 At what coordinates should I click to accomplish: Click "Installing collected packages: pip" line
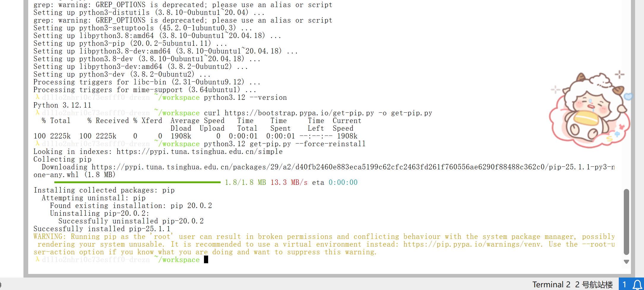104,190
